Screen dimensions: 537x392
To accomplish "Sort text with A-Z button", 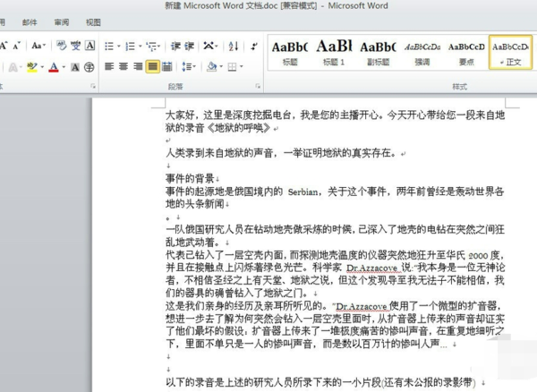I will pos(234,46).
